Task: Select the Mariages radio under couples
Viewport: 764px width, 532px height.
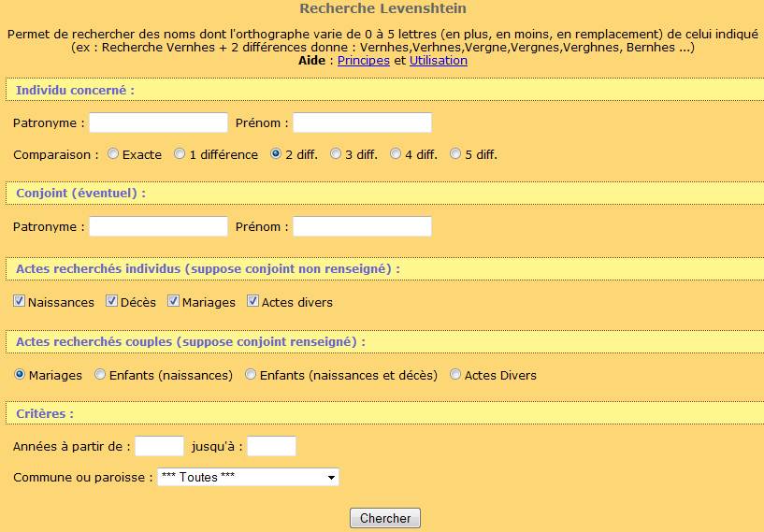Action: point(20,374)
